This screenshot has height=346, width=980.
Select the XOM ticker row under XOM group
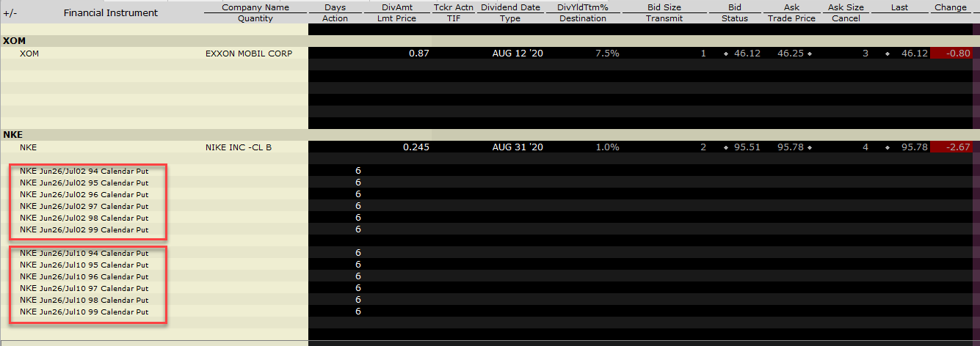pyautogui.click(x=29, y=54)
